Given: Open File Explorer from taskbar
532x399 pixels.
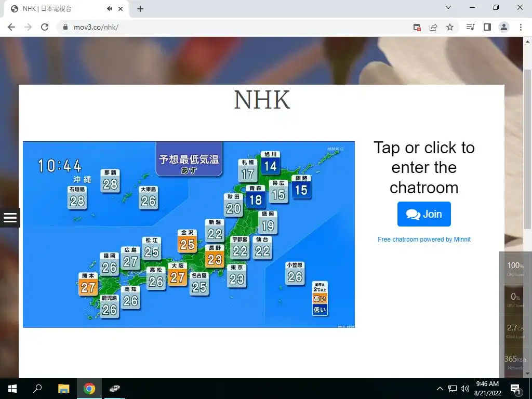Looking at the screenshot, I should (x=63, y=389).
